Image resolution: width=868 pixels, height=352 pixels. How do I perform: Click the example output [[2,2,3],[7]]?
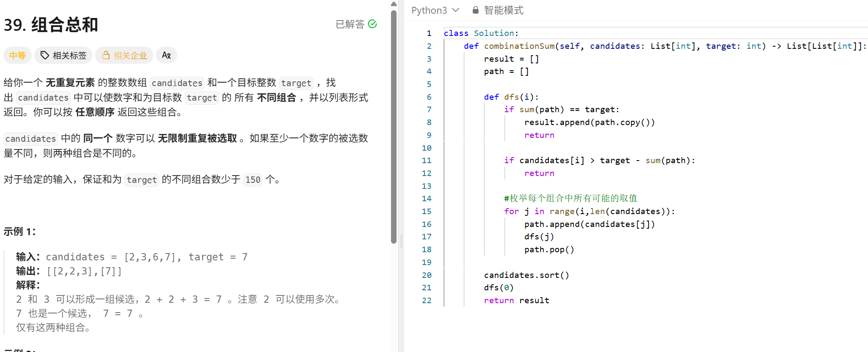(84, 271)
